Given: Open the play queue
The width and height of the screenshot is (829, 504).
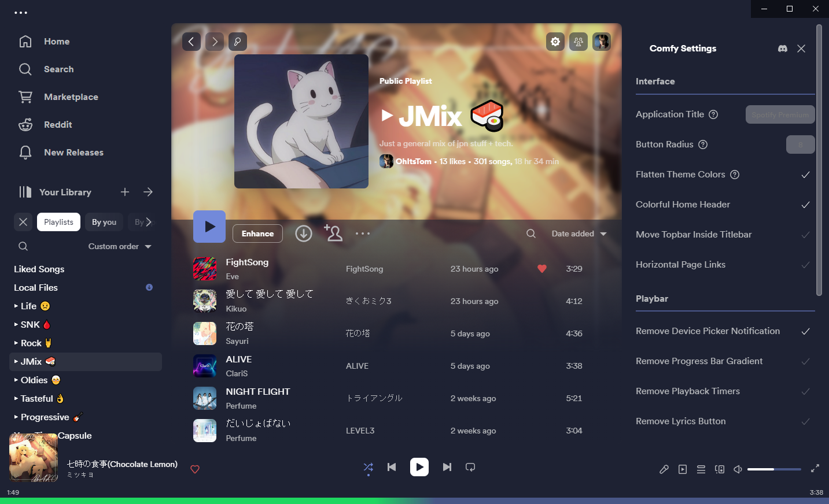Looking at the screenshot, I should tap(701, 469).
